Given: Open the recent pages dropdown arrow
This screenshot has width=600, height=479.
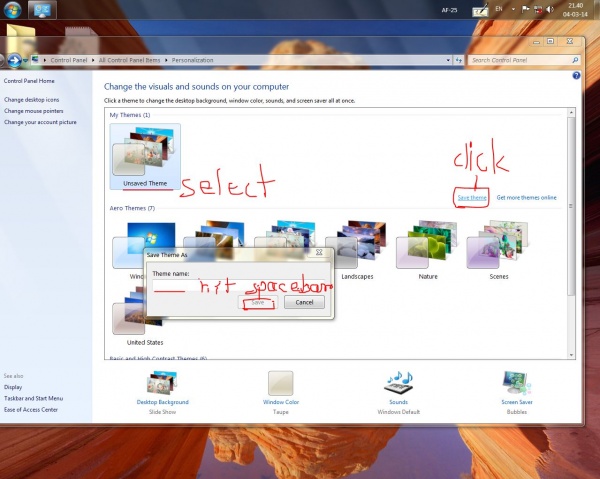Looking at the screenshot, I should click(25, 60).
